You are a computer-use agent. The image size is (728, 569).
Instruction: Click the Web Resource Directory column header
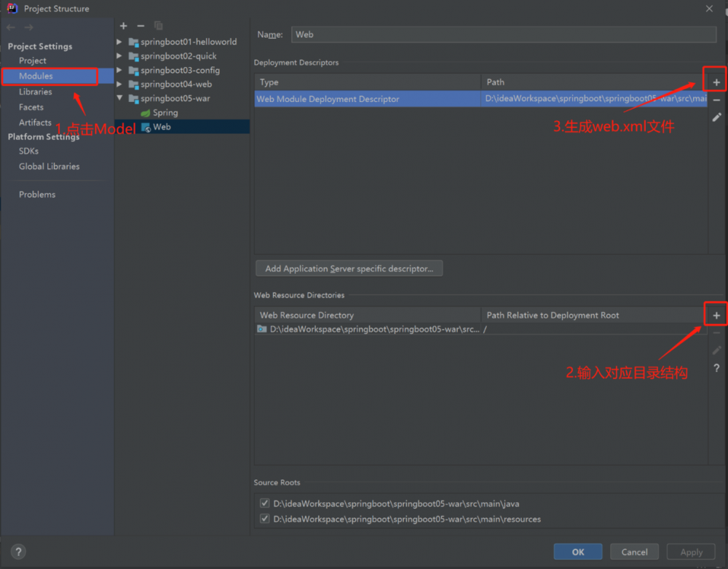point(368,315)
